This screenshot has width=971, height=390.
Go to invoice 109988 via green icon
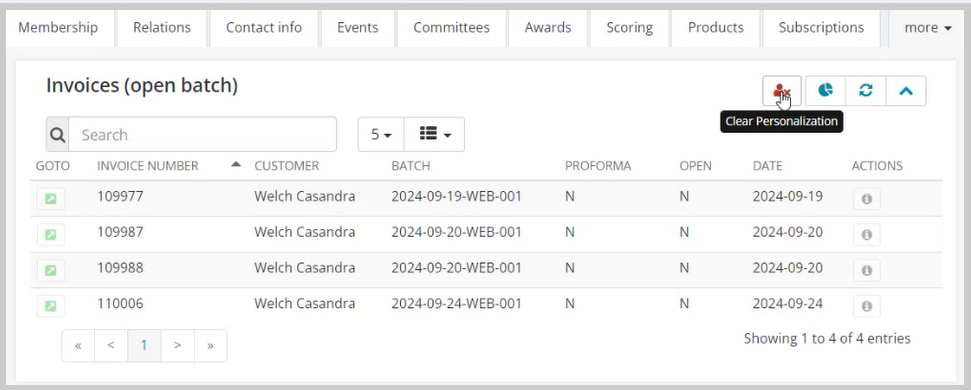coord(51,271)
